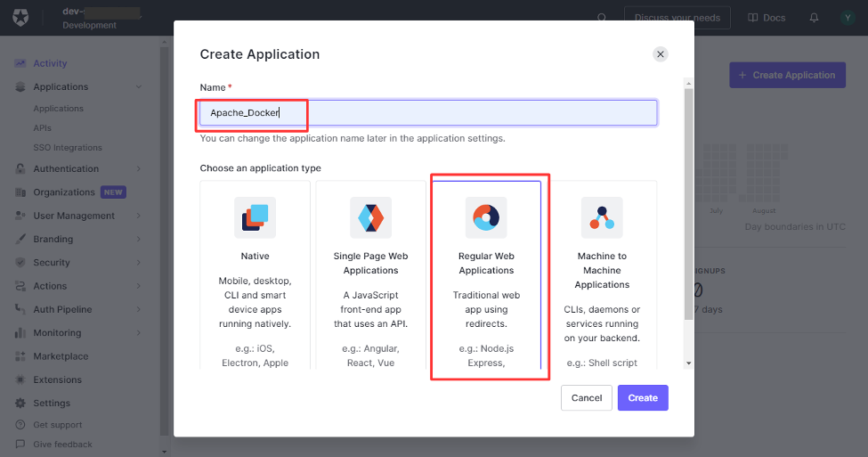Expand the User Management section chevron
Viewport: 868px width, 457px height.
pos(138,216)
